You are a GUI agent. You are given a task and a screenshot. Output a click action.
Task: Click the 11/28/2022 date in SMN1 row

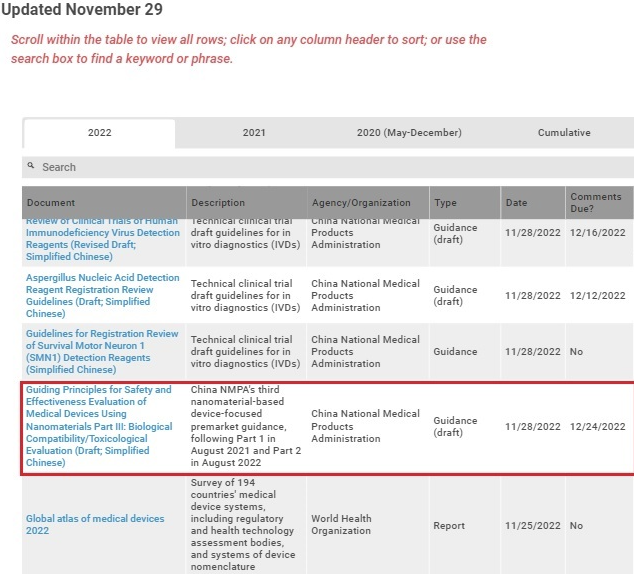533,352
